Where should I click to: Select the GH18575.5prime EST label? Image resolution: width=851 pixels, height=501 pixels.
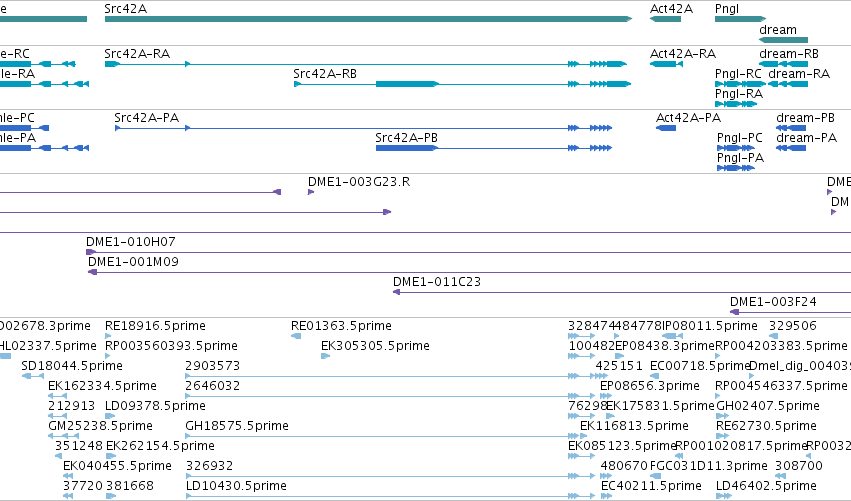(237, 426)
